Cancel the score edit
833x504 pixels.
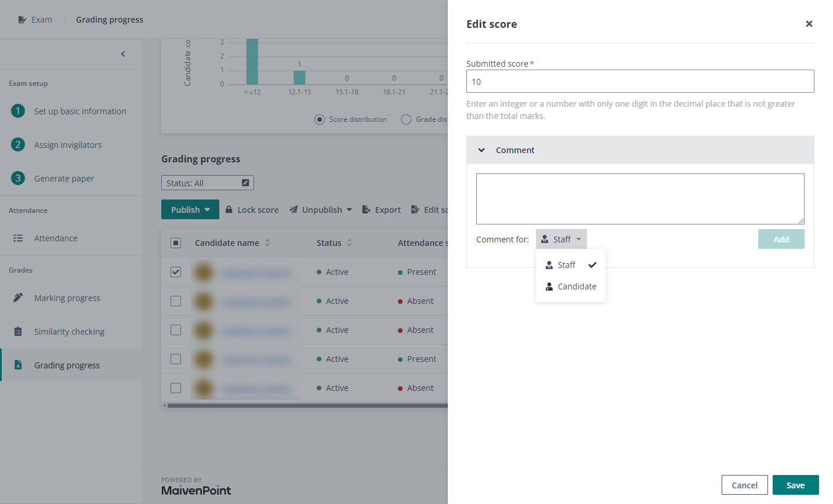744,485
